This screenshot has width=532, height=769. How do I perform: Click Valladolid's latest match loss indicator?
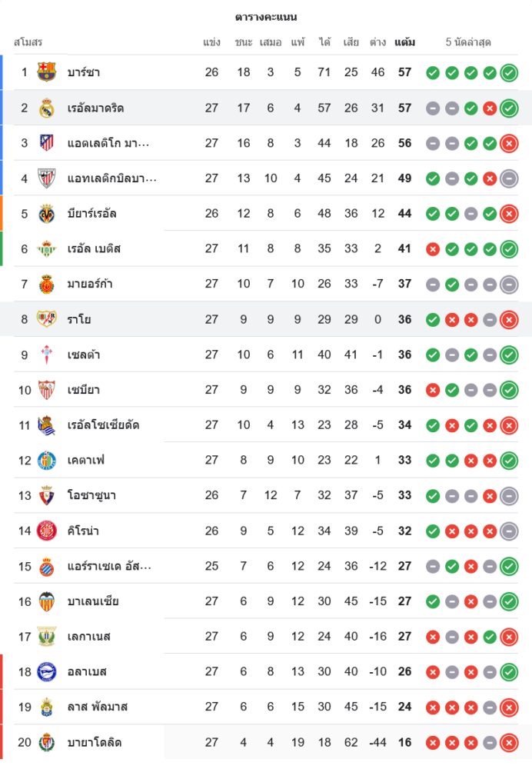508,743
